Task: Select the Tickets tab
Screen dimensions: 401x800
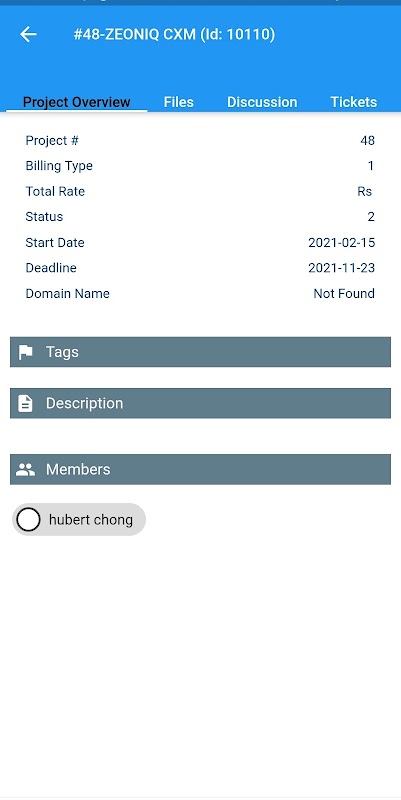Action: pos(354,102)
